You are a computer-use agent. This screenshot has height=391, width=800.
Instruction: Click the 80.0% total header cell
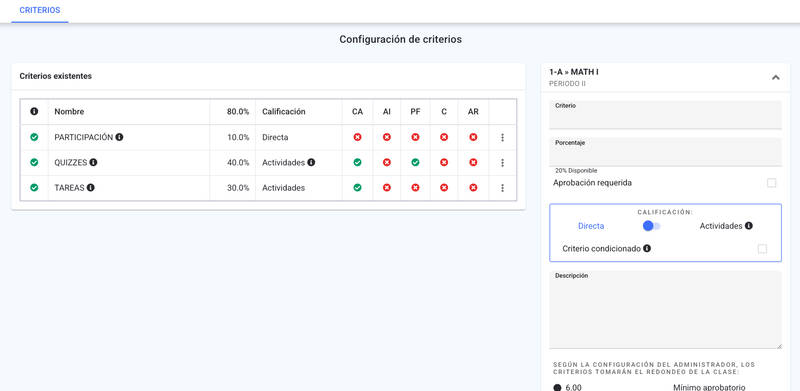tap(238, 111)
